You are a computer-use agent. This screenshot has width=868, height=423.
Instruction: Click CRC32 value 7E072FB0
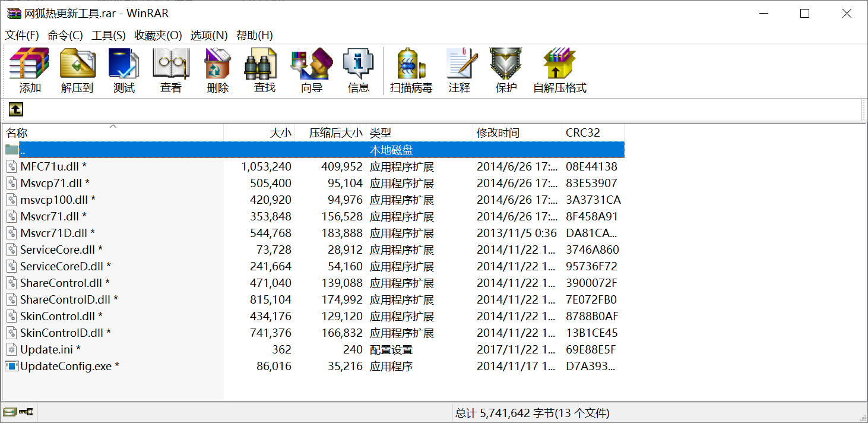point(591,299)
